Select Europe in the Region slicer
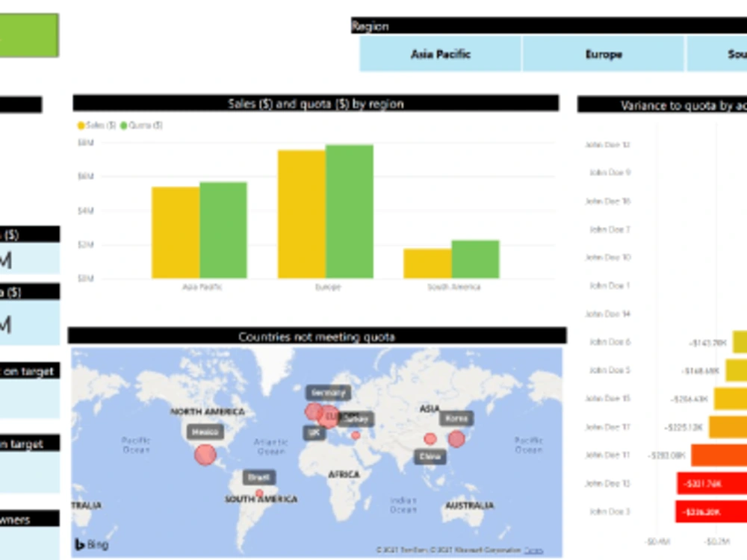The width and height of the screenshot is (747, 560). [x=606, y=54]
